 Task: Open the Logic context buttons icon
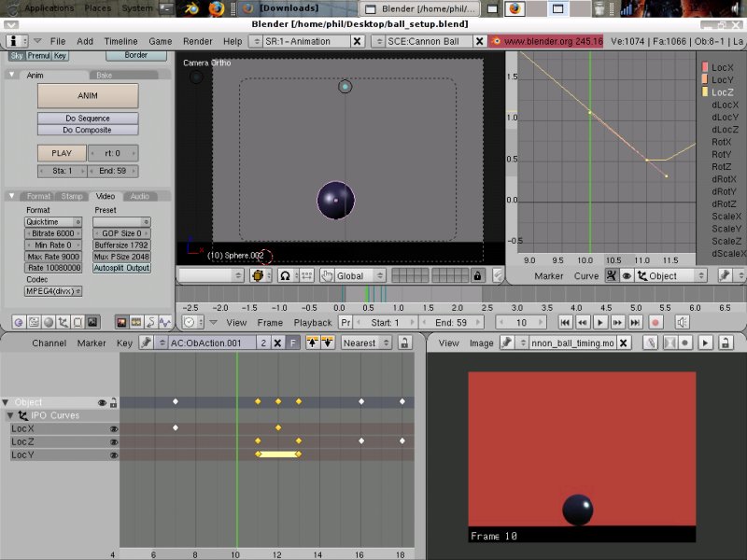coord(19,322)
